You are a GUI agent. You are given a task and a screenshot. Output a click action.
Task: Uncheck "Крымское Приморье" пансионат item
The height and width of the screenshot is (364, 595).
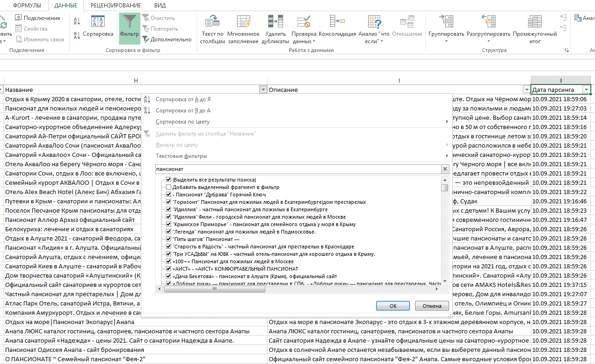coord(169,224)
